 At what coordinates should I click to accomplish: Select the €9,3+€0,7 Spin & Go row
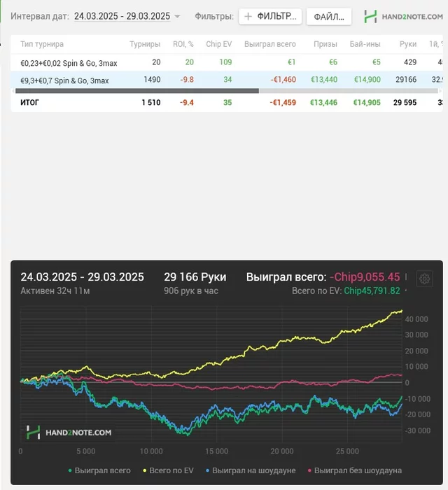click(x=227, y=80)
